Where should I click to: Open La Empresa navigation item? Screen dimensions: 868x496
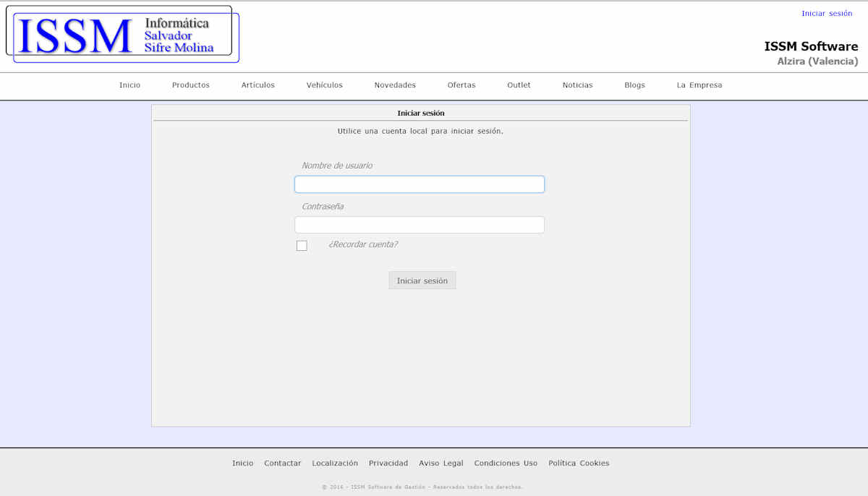(699, 85)
